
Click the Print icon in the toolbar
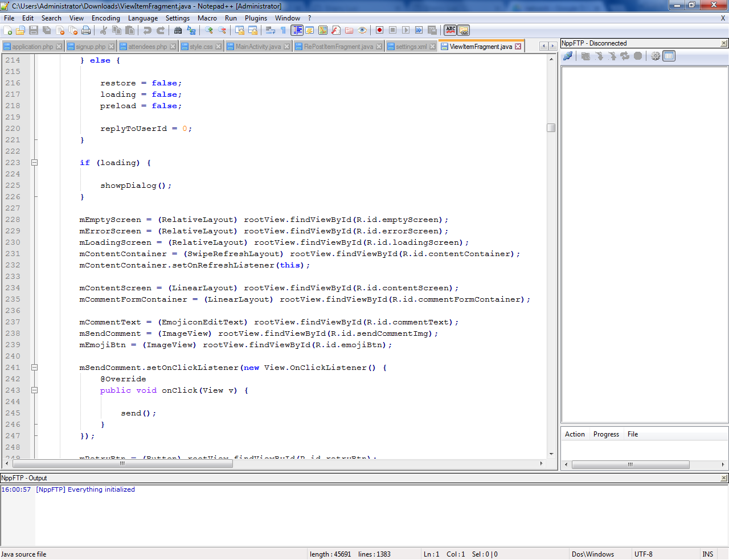tap(86, 30)
